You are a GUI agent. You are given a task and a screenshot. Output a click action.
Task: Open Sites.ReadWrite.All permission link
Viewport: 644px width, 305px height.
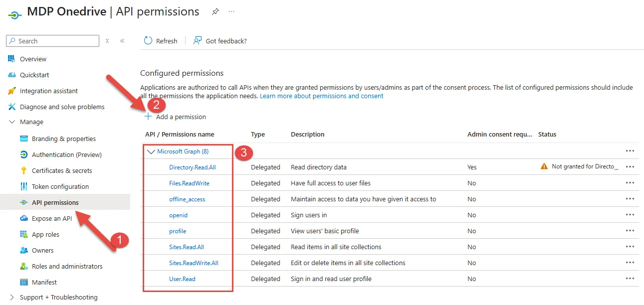point(194,263)
